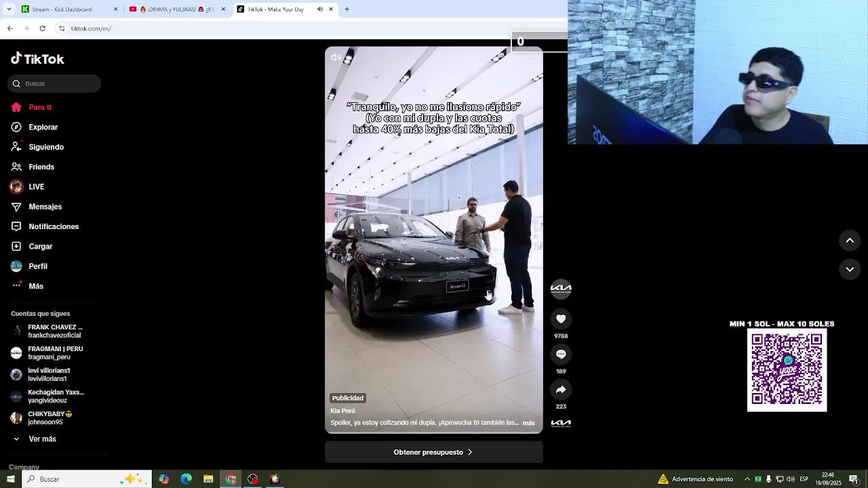Go to previous video with up chevron

pyautogui.click(x=850, y=240)
